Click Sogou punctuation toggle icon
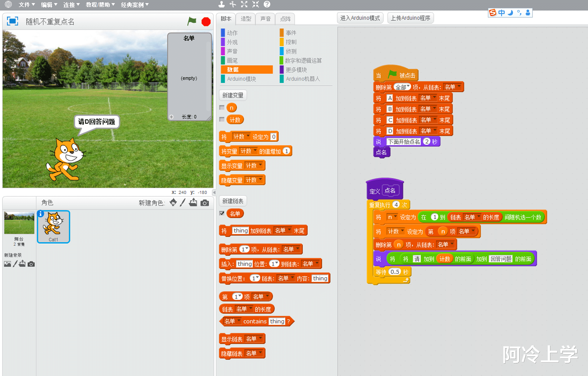The height and width of the screenshot is (376, 588). pyautogui.click(x=519, y=13)
